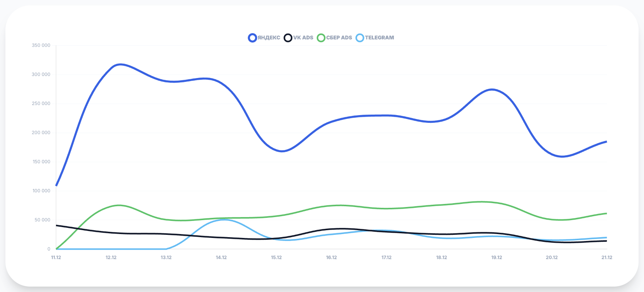This screenshot has height=292, width=644.
Task: Click the black VK ADS legend circle
Action: (x=288, y=38)
